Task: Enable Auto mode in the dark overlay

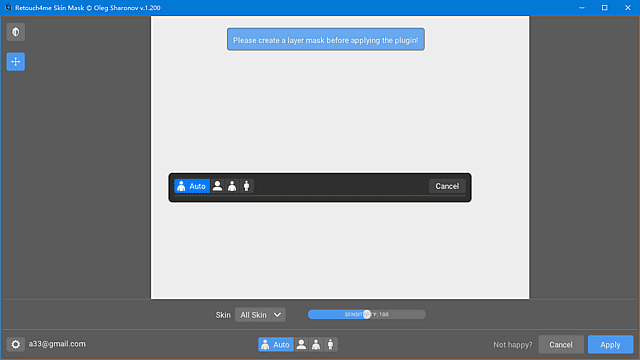Action: tap(192, 186)
